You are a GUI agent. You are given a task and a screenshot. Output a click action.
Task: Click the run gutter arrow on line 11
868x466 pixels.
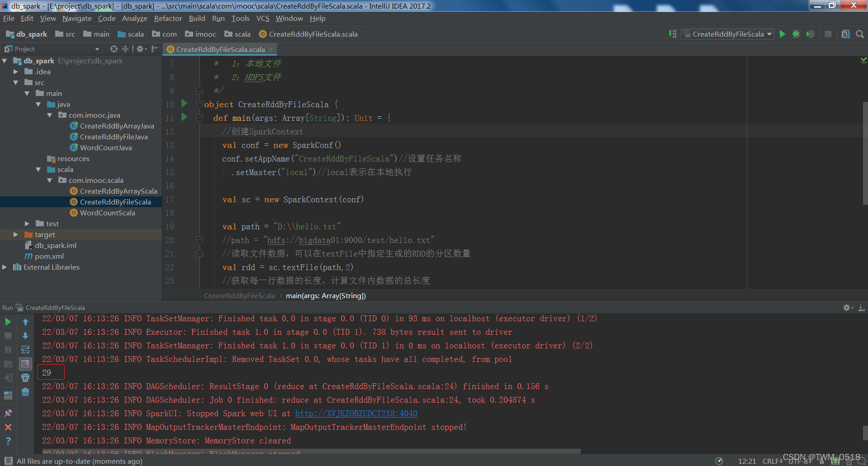coord(184,117)
